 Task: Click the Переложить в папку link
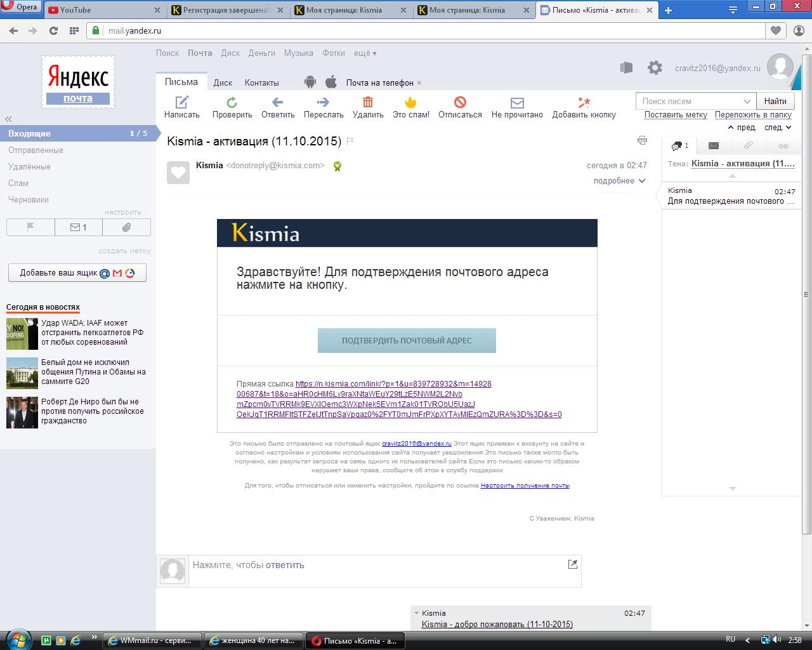tap(753, 115)
